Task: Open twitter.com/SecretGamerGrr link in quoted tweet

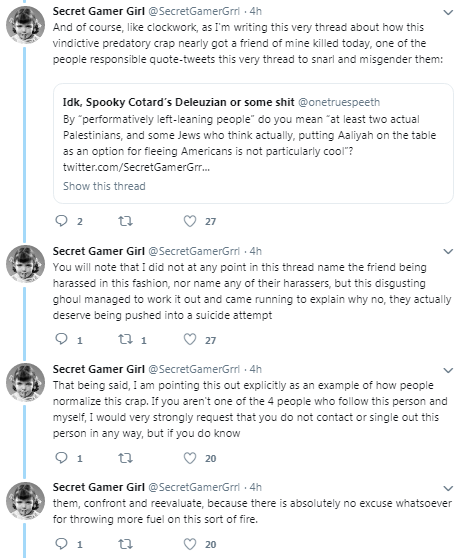Action: tap(136, 167)
